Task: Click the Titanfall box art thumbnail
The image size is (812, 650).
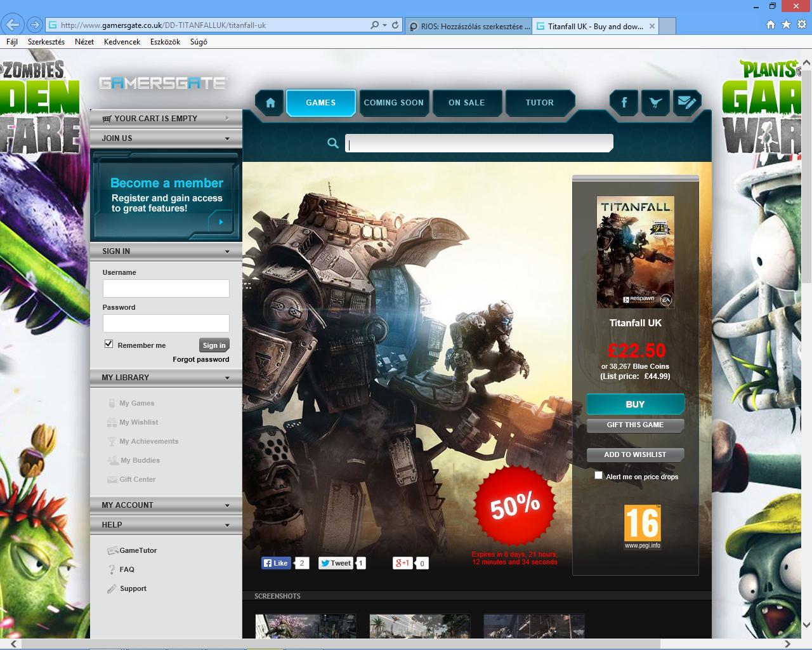Action: click(636, 252)
